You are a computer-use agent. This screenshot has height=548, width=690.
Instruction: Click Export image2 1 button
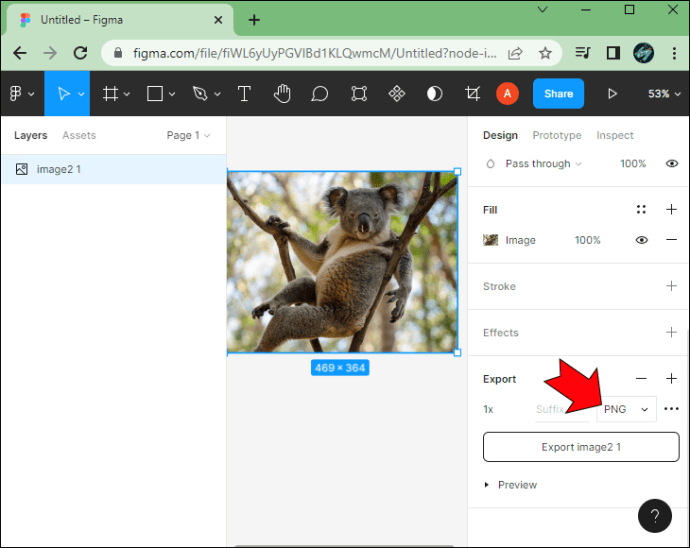(x=581, y=447)
